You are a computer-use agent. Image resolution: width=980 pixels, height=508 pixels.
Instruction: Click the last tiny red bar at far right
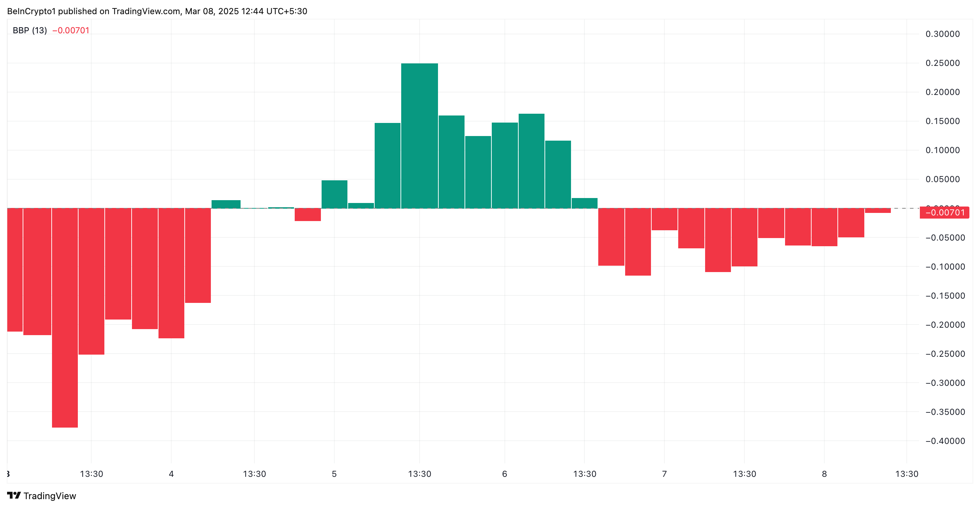(x=878, y=210)
